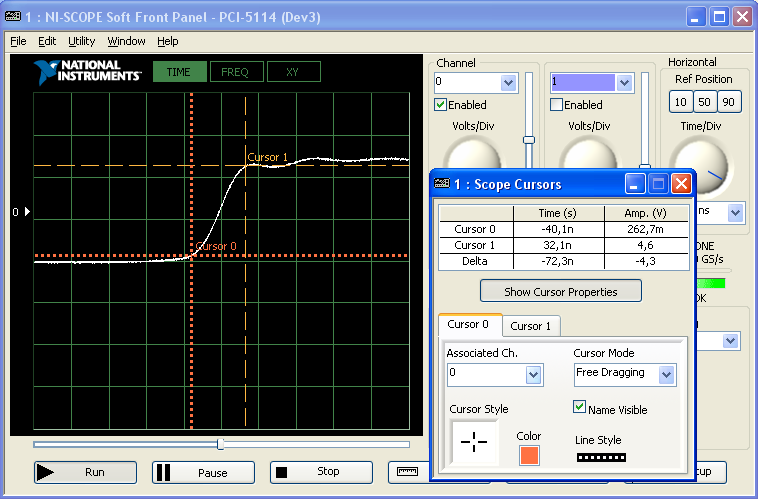Open the Help menu
This screenshot has height=499, width=758.
168,41
